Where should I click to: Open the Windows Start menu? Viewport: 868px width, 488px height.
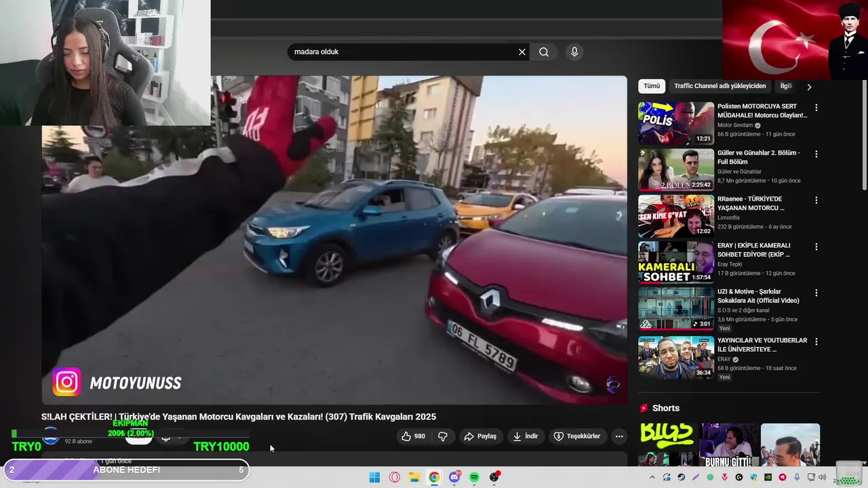[374, 477]
